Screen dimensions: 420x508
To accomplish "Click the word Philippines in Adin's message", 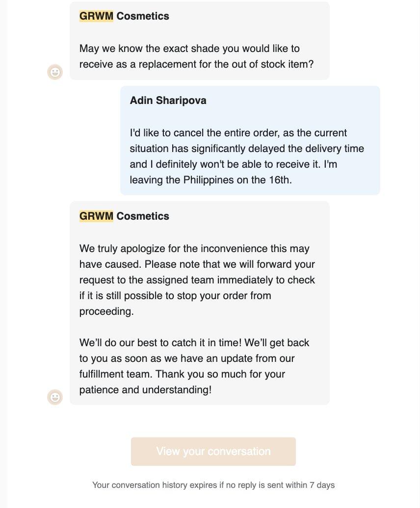I will coord(209,180).
